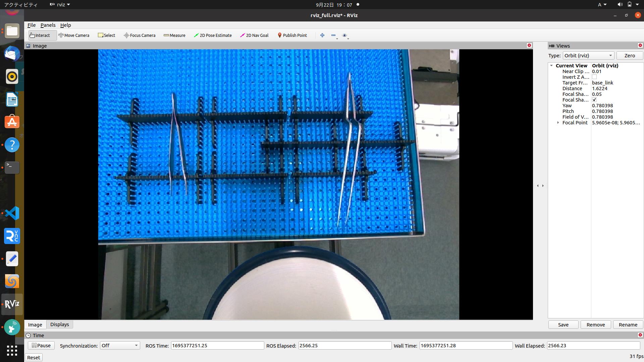
Task: Select the Publish Point tool
Action: (292, 35)
